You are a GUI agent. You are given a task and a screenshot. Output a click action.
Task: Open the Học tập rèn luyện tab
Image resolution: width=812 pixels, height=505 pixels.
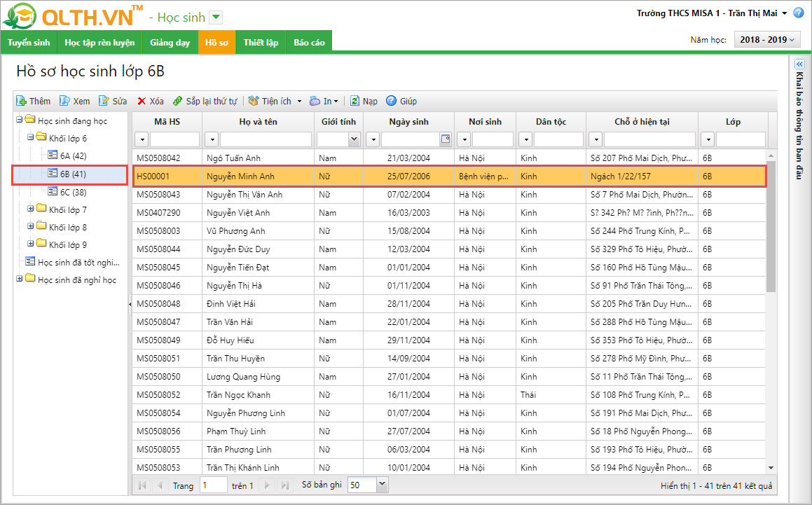click(x=99, y=43)
